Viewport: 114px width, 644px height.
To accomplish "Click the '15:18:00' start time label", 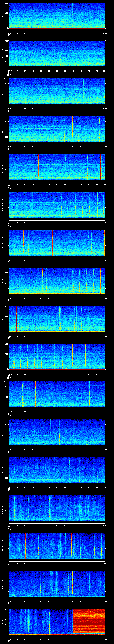I will point(9,109).
